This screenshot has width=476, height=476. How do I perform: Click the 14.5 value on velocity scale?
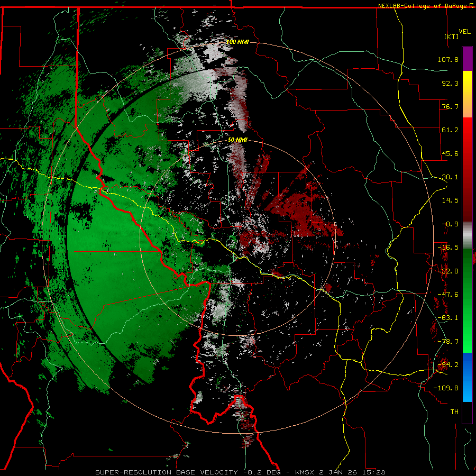click(x=450, y=200)
